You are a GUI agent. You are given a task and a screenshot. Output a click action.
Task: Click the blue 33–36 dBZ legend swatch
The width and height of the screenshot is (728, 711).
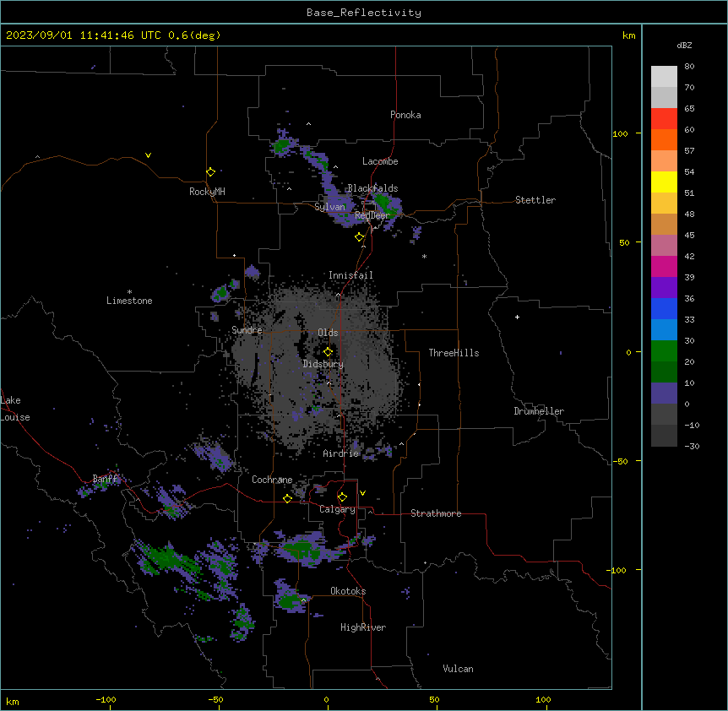664,308
